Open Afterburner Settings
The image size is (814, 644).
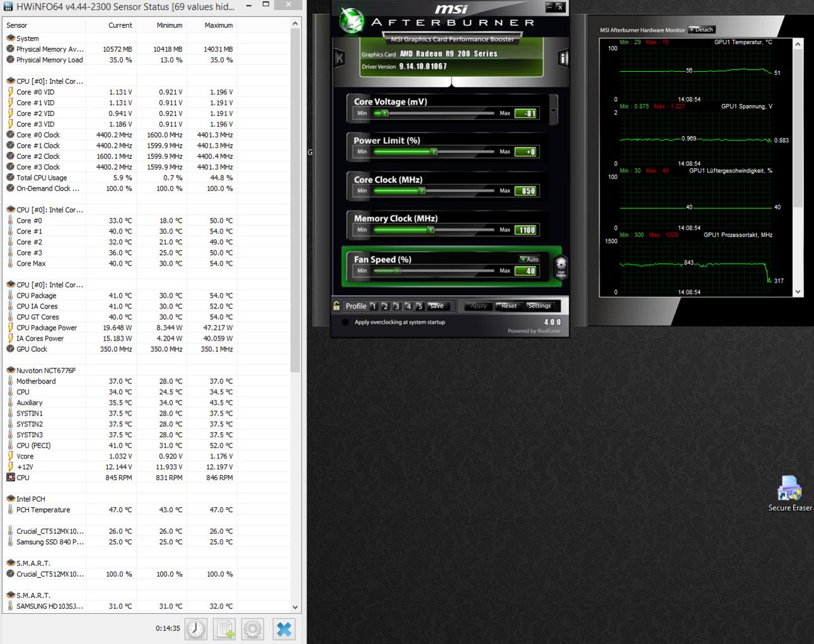[538, 306]
